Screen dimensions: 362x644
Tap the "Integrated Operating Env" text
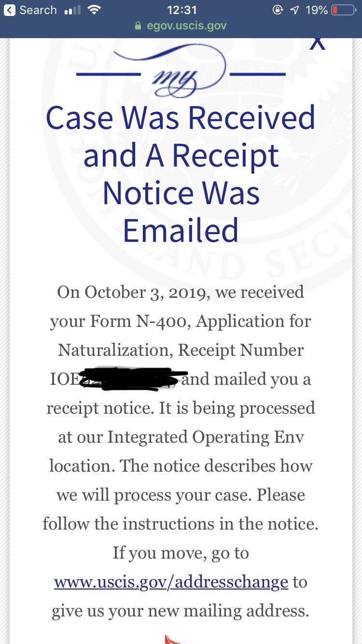point(205,437)
